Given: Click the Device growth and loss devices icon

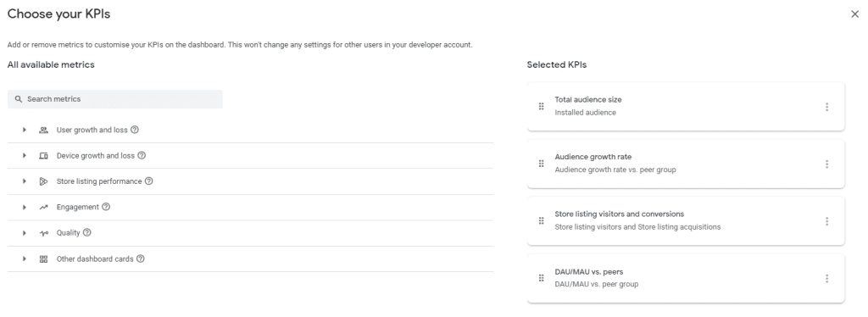Looking at the screenshot, I should click(44, 156).
